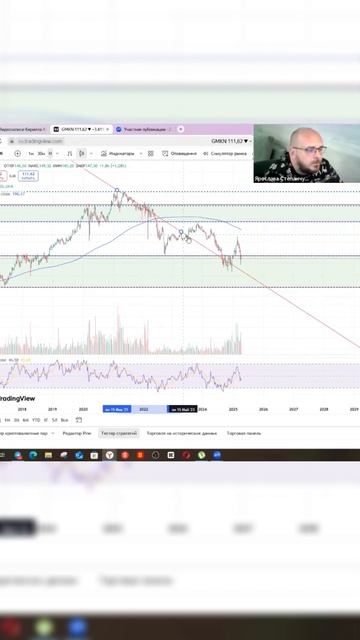Click the speaker webcam thumbnail

[307, 153]
